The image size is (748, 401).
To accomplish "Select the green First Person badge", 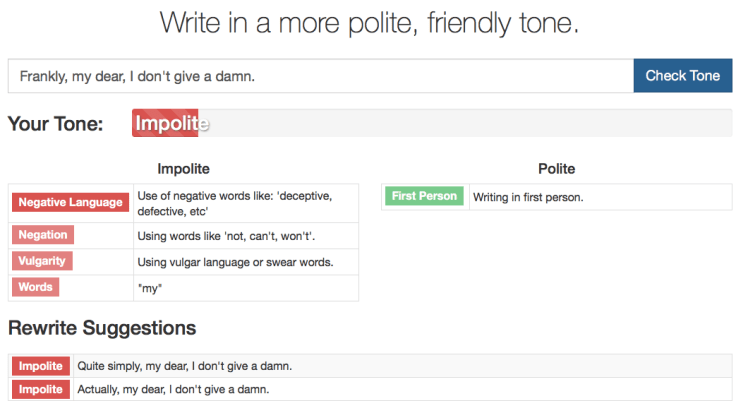I will click(425, 197).
